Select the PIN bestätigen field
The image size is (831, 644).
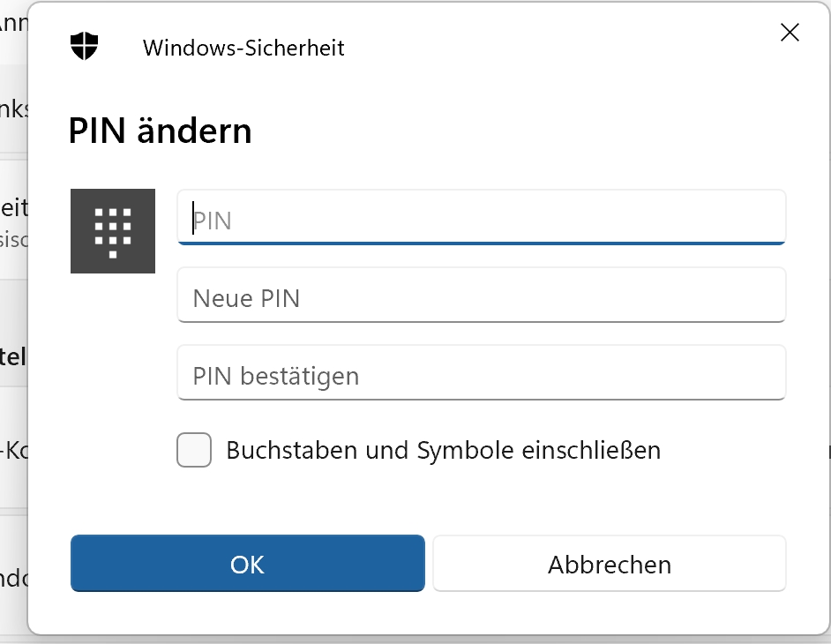481,375
